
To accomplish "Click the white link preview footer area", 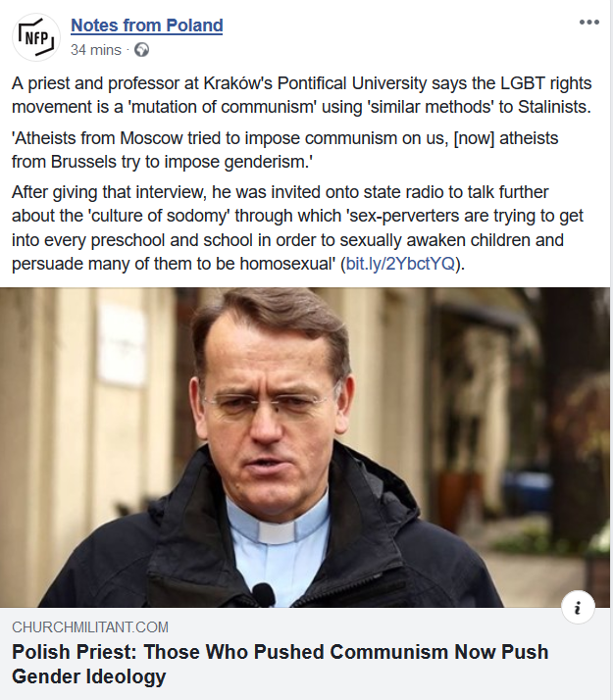I will tap(305, 654).
